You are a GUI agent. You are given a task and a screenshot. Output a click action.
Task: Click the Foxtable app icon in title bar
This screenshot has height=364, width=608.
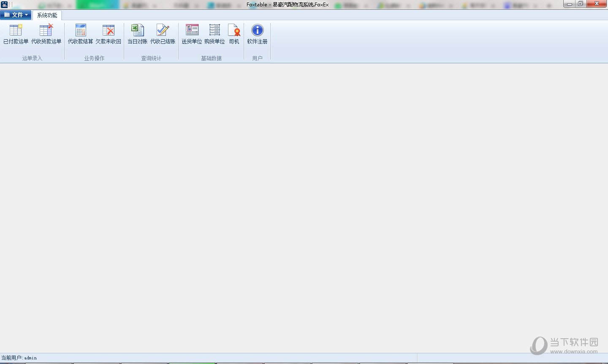4,4
